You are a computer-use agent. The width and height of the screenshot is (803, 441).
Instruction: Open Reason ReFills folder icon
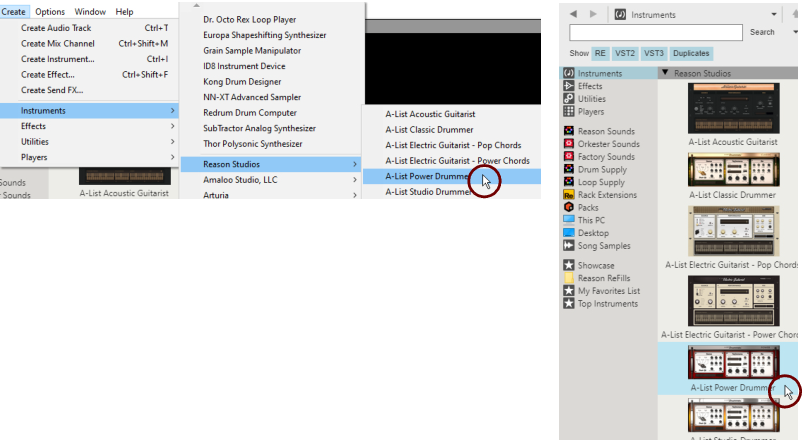(x=568, y=278)
